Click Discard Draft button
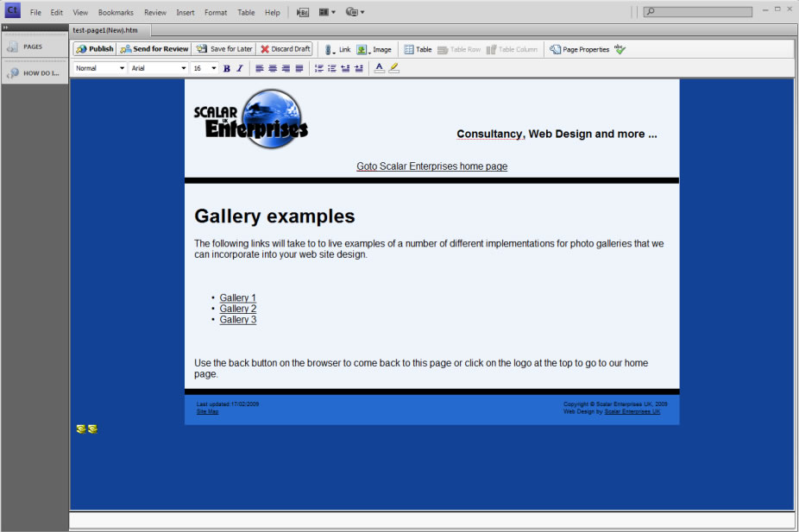Screen dimensions: 799x532 [x=286, y=49]
